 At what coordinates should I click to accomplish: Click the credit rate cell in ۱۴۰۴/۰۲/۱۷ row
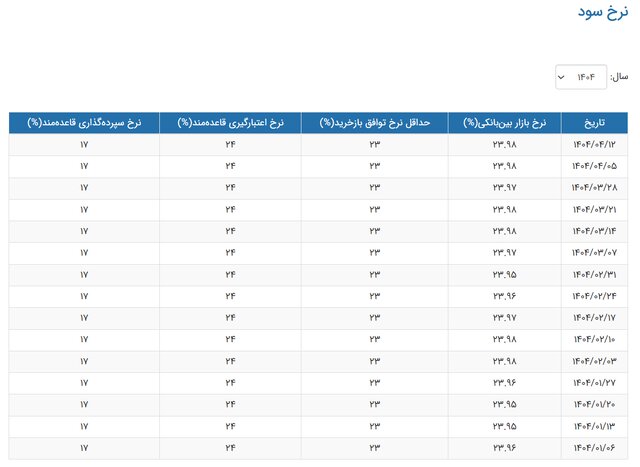[231, 318]
